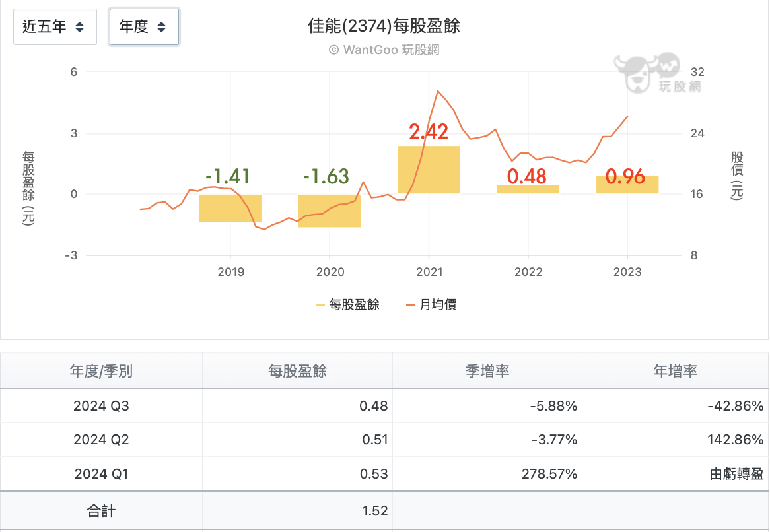
Task: Click the 2021 x-axis year label
Action: (429, 272)
